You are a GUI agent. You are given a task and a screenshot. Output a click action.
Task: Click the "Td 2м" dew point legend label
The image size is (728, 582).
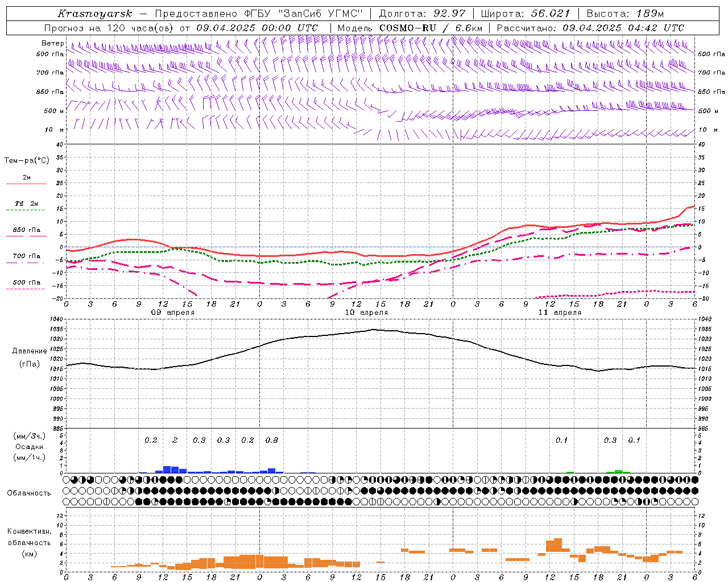click(27, 203)
